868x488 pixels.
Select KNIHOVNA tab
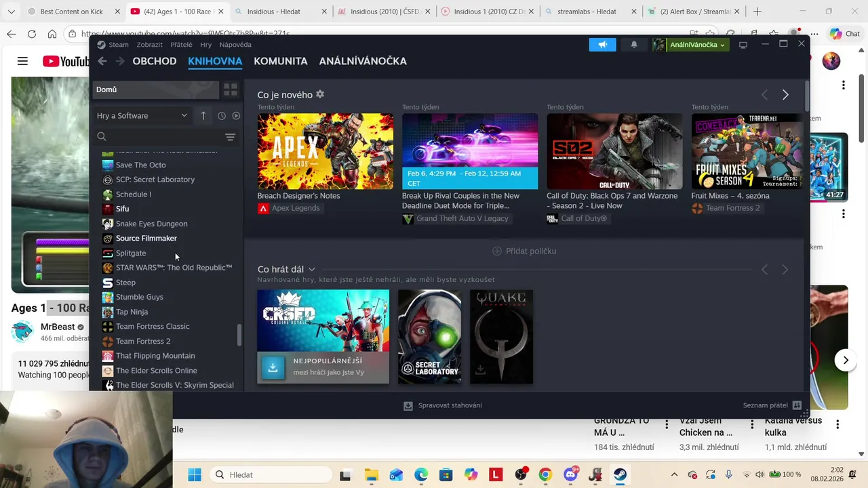215,61
